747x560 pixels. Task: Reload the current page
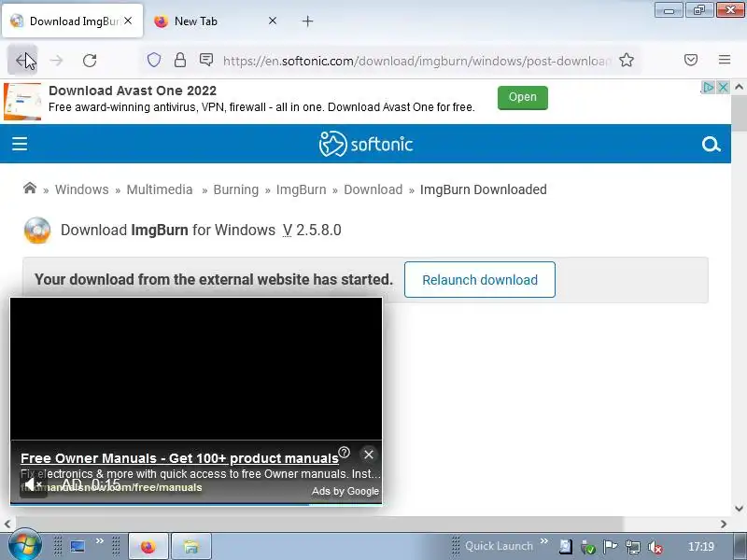(x=90, y=61)
